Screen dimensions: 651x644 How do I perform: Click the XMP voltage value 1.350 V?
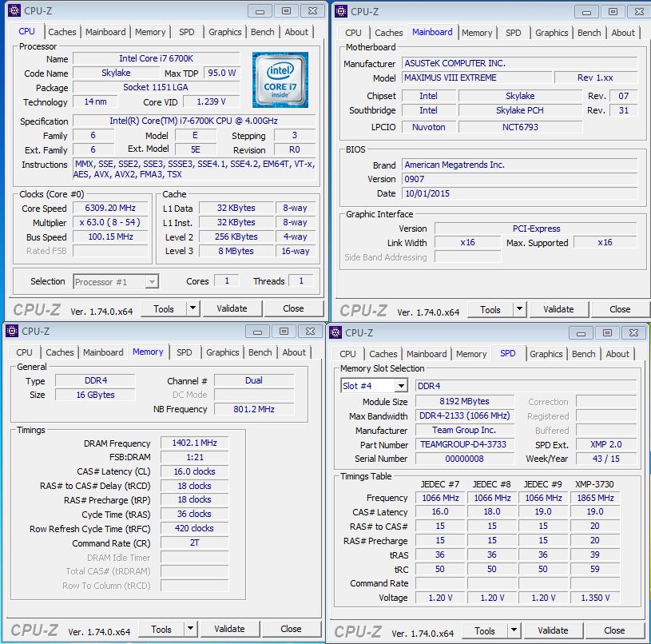[x=595, y=598]
